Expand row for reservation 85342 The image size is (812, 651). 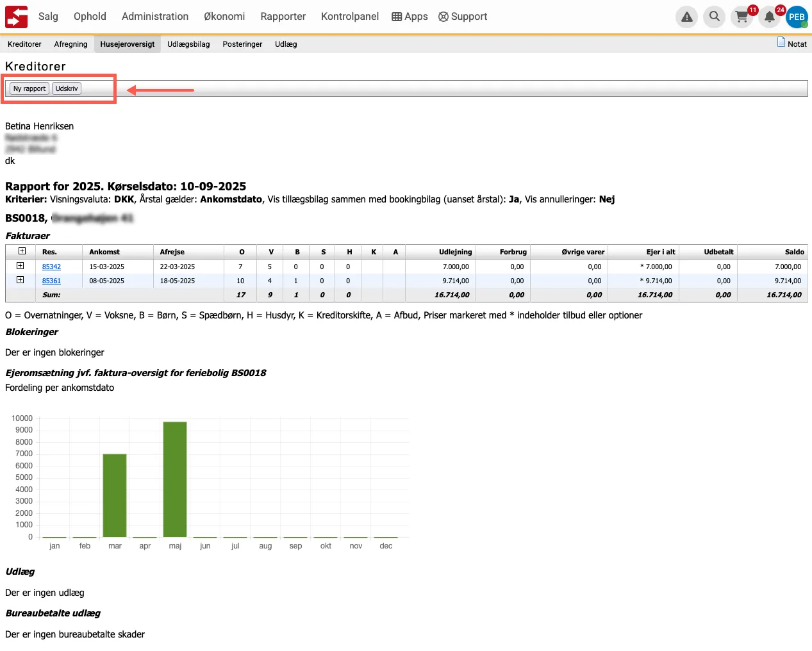[21, 266]
